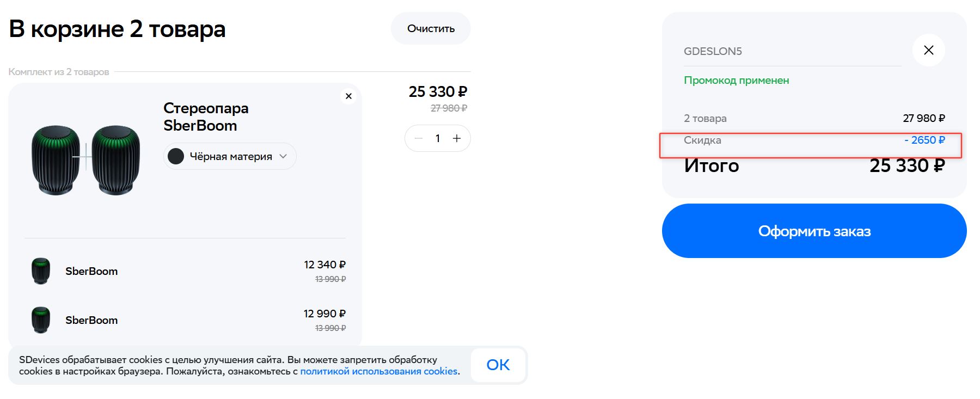Open the политикой использования cookies link
This screenshot has width=980, height=399.
[378, 371]
